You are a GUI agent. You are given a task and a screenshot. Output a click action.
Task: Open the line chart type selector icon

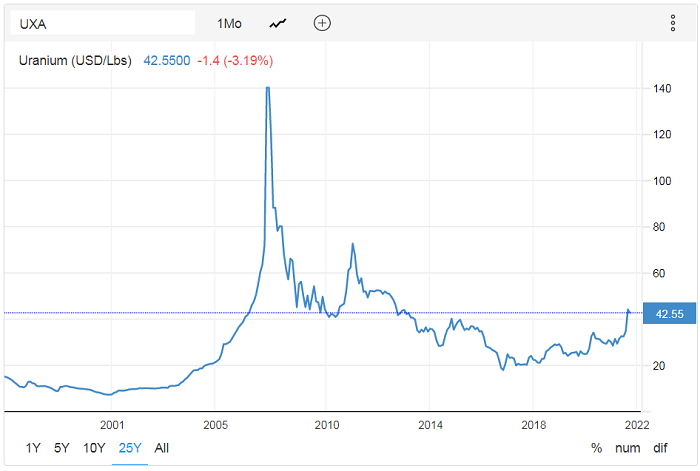(x=278, y=23)
